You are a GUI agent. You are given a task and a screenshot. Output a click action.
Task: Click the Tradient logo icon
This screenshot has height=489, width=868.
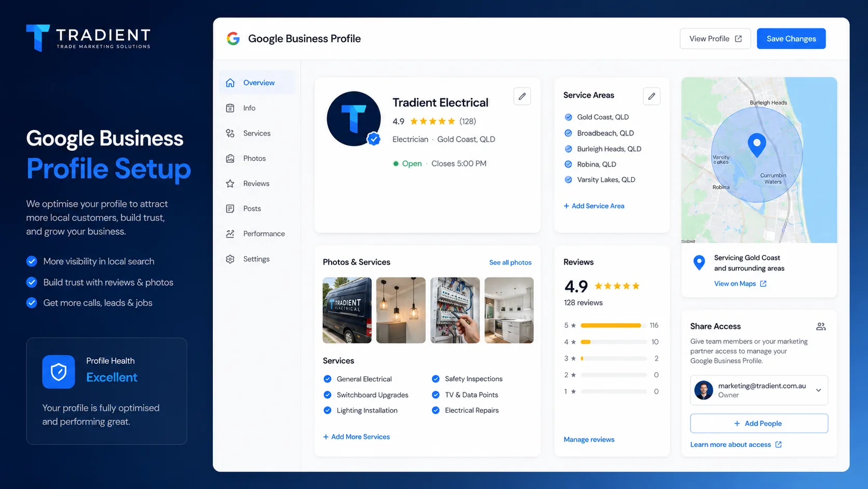tap(38, 37)
